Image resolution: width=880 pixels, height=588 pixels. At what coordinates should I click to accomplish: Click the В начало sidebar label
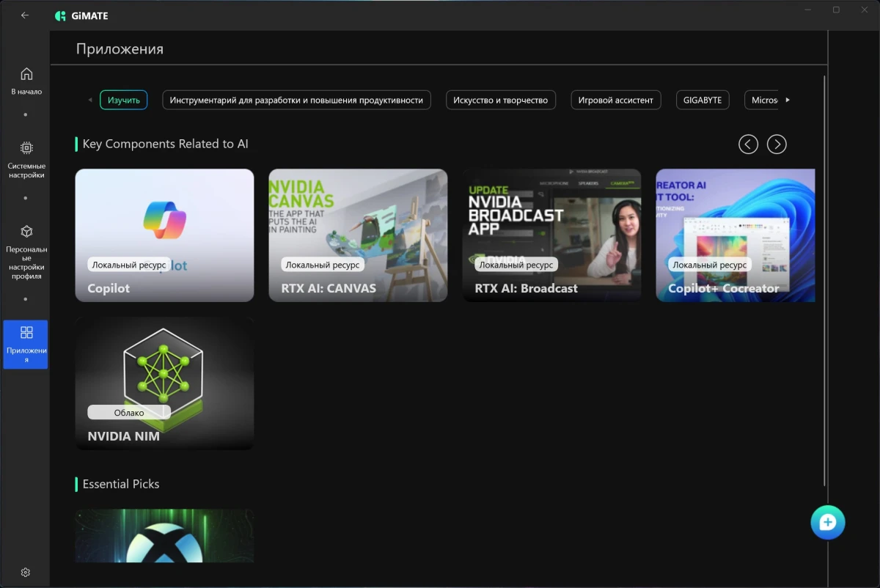[x=26, y=92]
